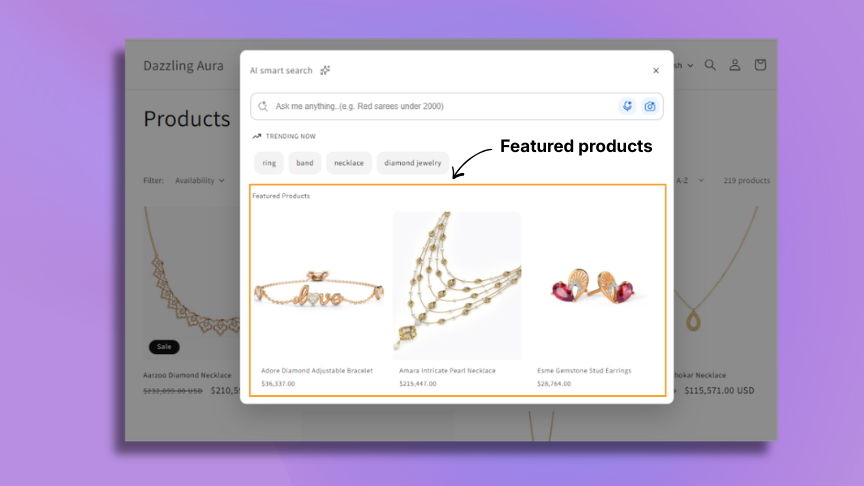
Task: Select the "band" trending tag
Action: (x=305, y=163)
